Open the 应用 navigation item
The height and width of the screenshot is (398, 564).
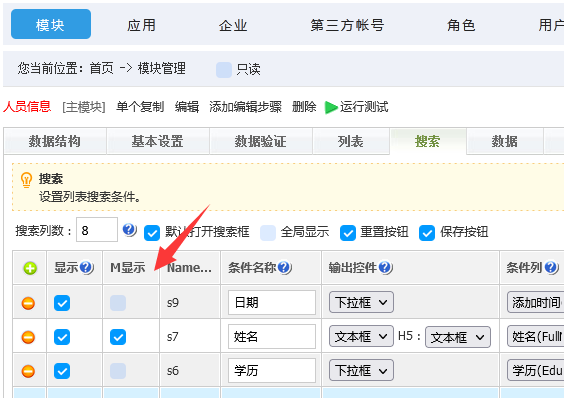(141, 25)
